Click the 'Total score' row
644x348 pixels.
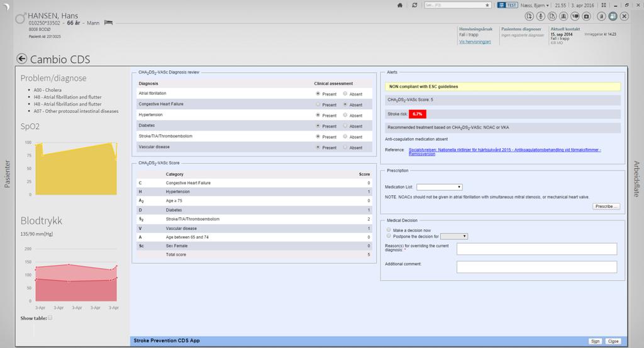[254, 254]
